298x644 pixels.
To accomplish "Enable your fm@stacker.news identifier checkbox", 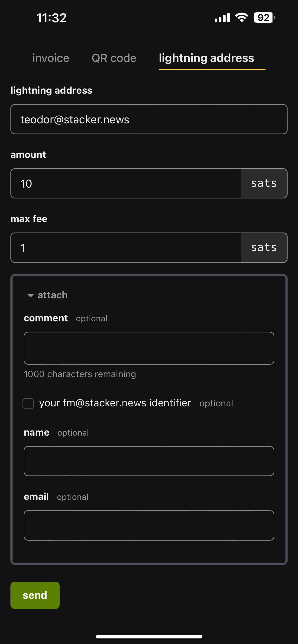I will tap(28, 404).
